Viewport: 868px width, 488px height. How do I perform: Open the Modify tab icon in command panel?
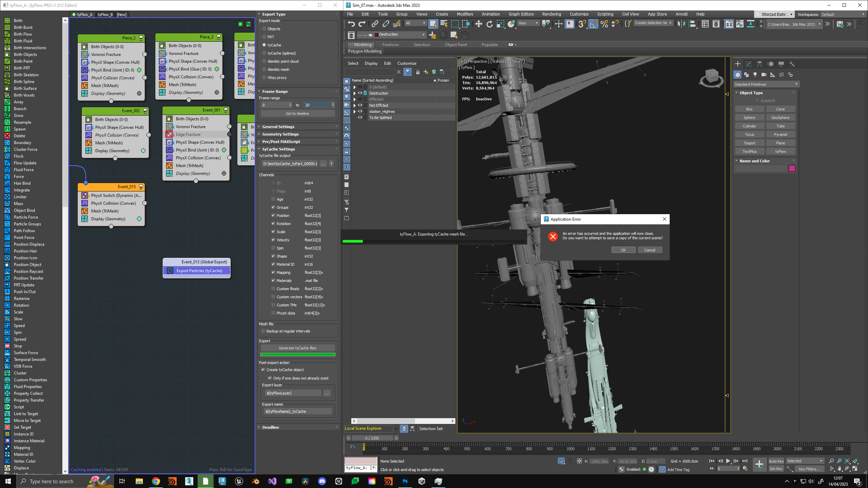(749, 64)
